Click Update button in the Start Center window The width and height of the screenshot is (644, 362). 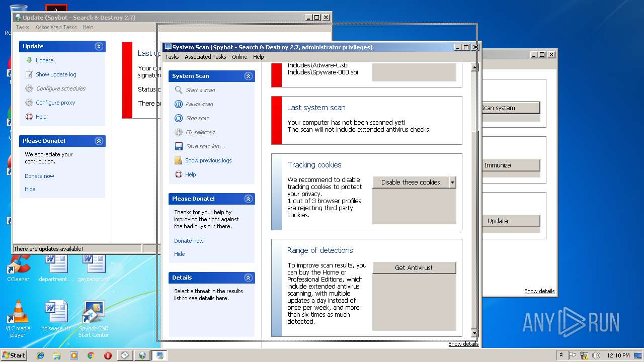click(510, 221)
